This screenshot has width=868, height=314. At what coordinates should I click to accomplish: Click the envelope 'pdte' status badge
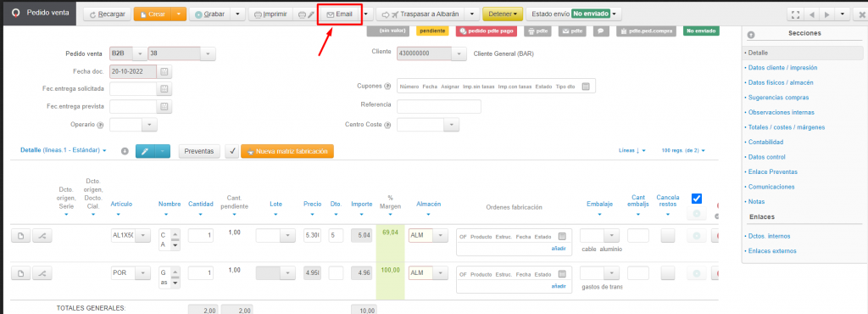(572, 31)
